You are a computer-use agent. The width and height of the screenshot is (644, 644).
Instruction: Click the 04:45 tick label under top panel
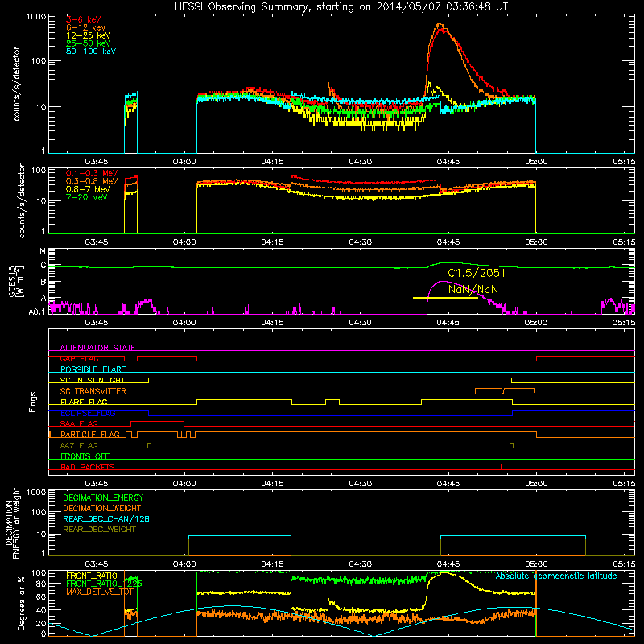448,162
